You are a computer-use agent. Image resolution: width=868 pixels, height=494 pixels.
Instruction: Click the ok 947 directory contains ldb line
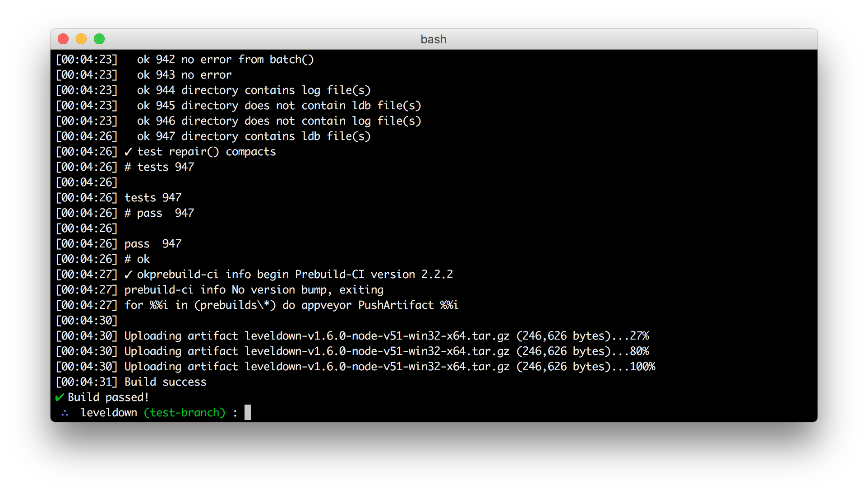254,136
